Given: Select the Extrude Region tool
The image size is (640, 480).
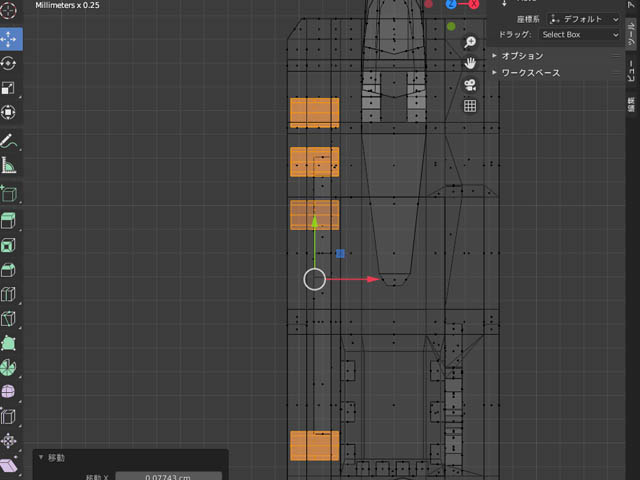Looking at the screenshot, I should click(9, 221).
